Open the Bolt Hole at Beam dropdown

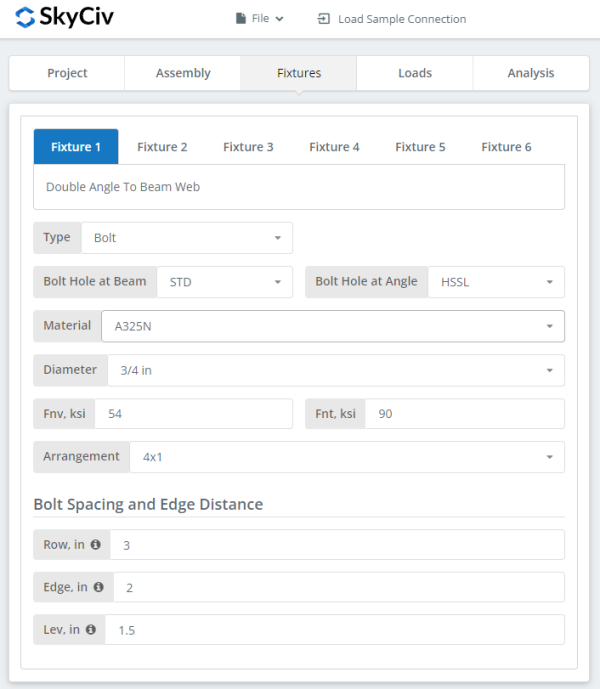pos(225,282)
